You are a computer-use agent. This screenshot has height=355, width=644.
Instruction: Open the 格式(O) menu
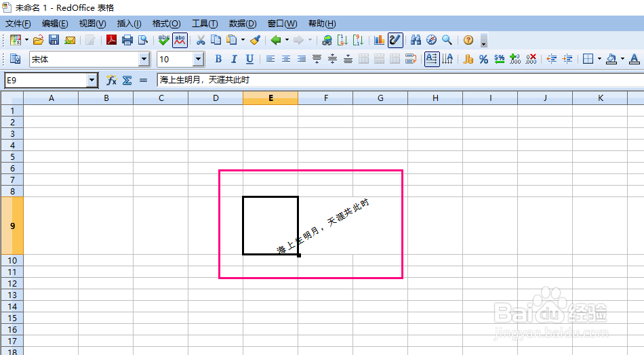coord(166,24)
